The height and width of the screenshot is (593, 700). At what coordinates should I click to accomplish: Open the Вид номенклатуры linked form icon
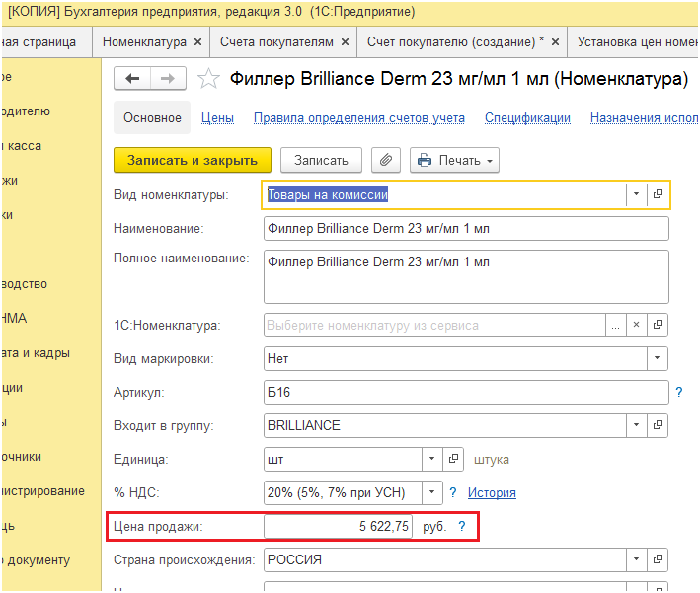tap(659, 195)
